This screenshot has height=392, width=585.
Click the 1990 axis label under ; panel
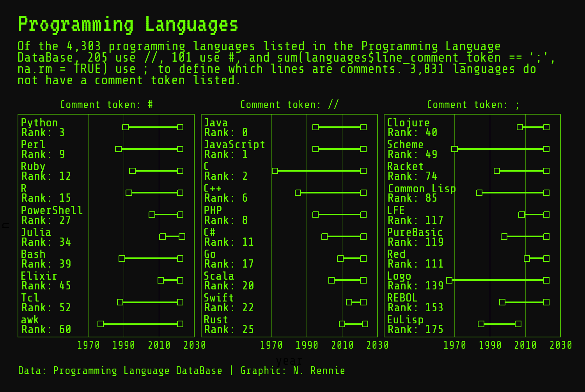[x=490, y=345]
